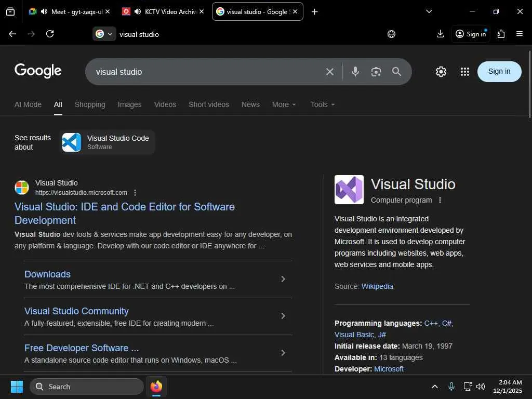Click browser toolbar Sign in button

tap(471, 34)
